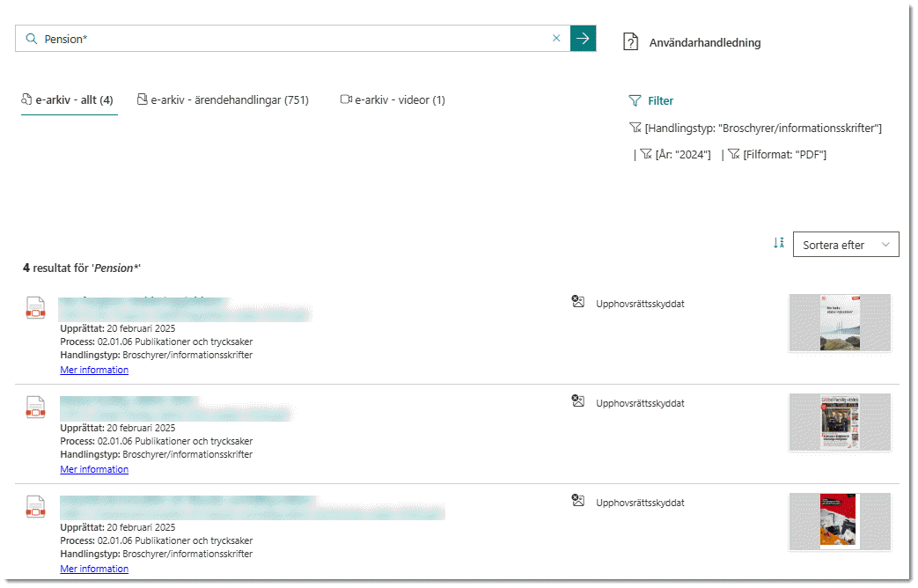Submit search with the arrow button

click(583, 38)
